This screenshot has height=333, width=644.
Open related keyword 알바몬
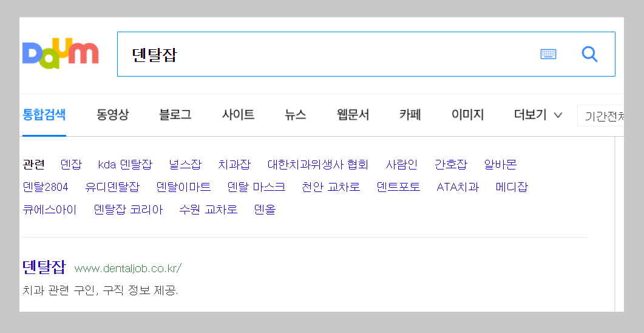(500, 165)
